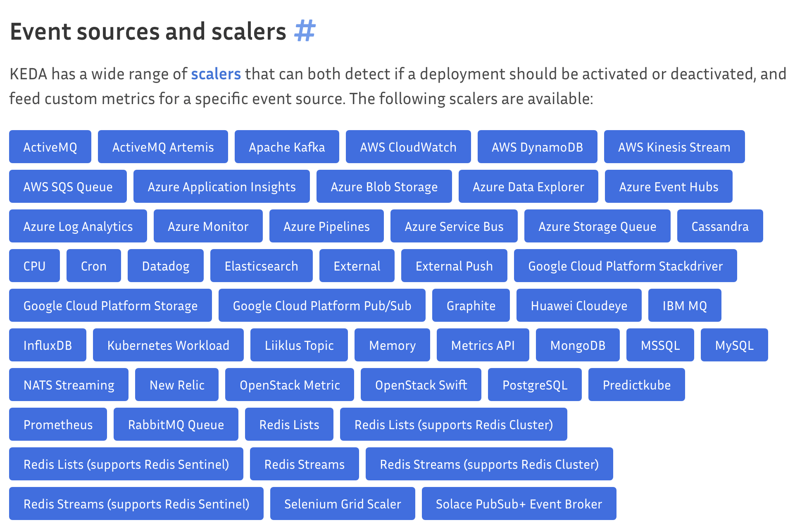Open the scalers hyperlink in the paragraph
This screenshot has width=795, height=532.
click(x=216, y=74)
